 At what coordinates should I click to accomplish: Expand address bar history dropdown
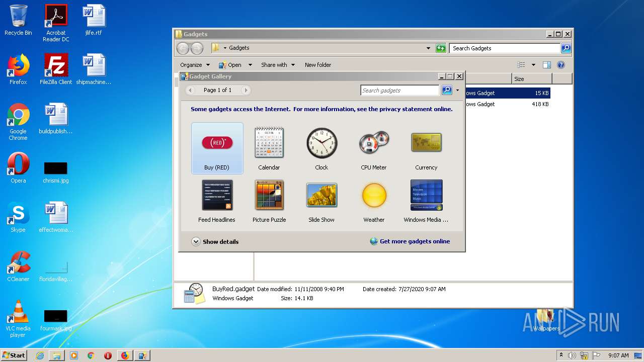(428, 48)
